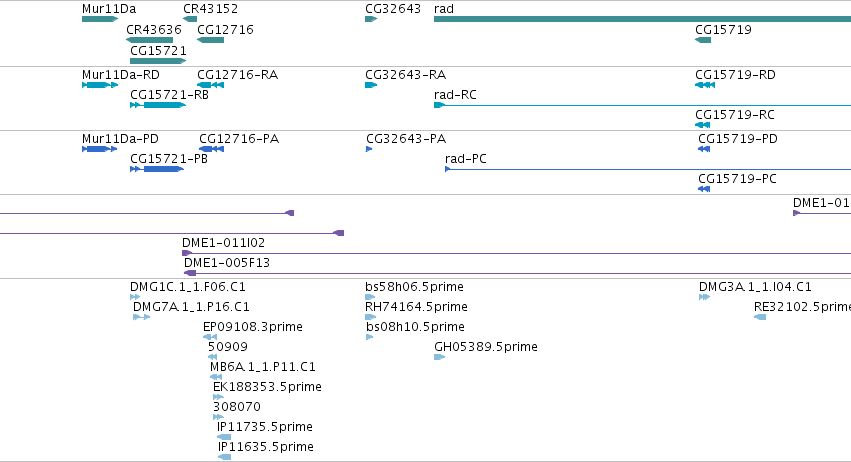Click the Mur11Da-PD protein glyph
The width and height of the screenshot is (851, 462).
pos(99,149)
